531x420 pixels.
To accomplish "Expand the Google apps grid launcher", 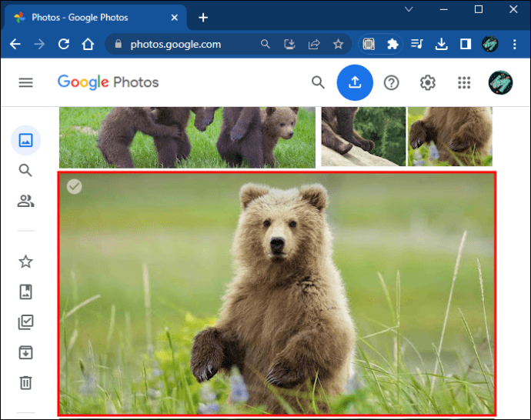I will pyautogui.click(x=464, y=82).
